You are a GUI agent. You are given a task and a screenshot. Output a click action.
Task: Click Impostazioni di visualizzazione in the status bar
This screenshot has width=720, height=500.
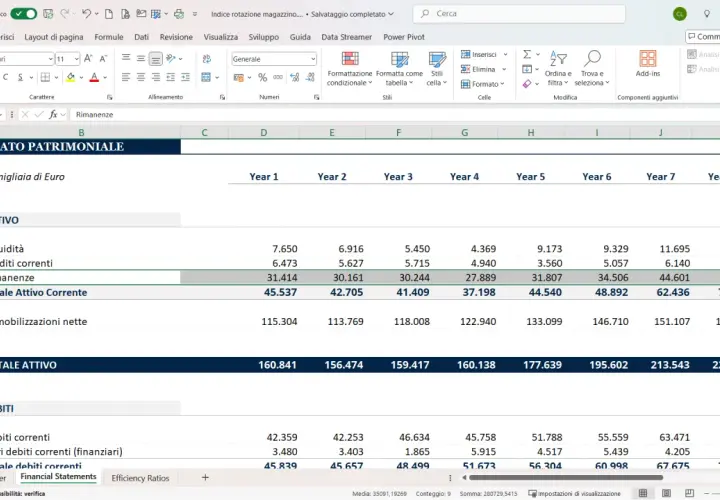tap(574, 494)
